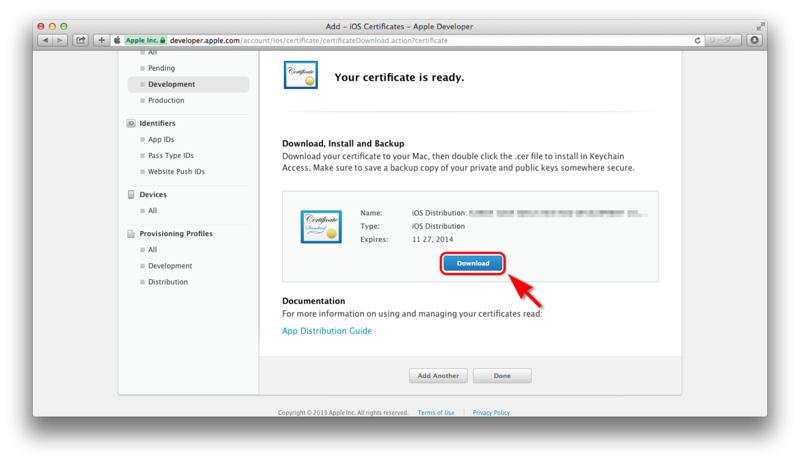800x462 pixels.
Task: Click the 'Your certificate is ready.' heading
Action: tap(399, 78)
